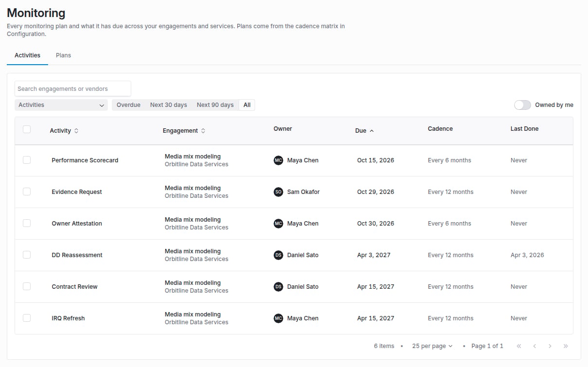Click Daniel Sato avatar in DD Reassessment row
588x367 pixels.
point(278,255)
